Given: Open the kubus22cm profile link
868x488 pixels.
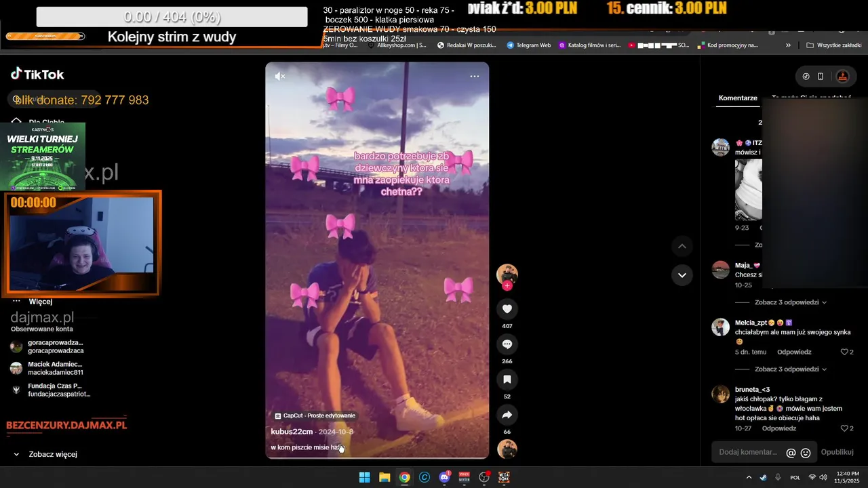Looking at the screenshot, I should [x=292, y=432].
